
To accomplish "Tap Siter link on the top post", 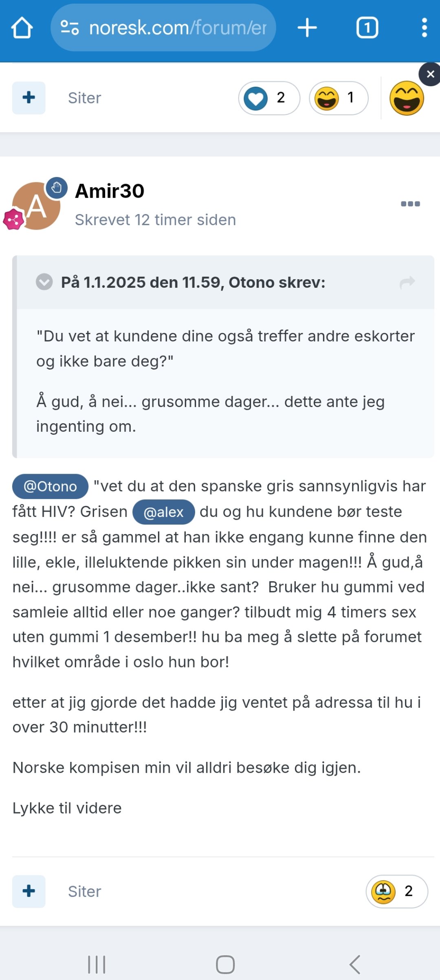I will (84, 98).
